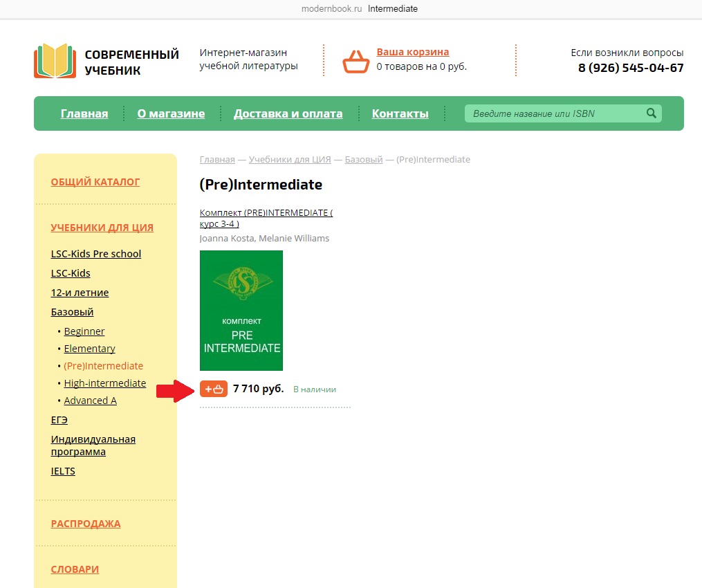Viewport: 702px width, 588px height.
Task: Click Учебники для ЦИЯ breadcrumb link
Action: click(x=290, y=159)
